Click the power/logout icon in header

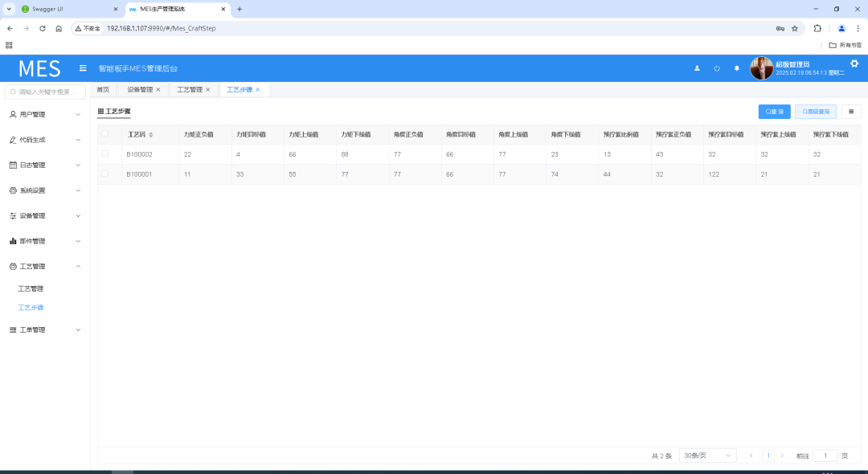pos(717,68)
